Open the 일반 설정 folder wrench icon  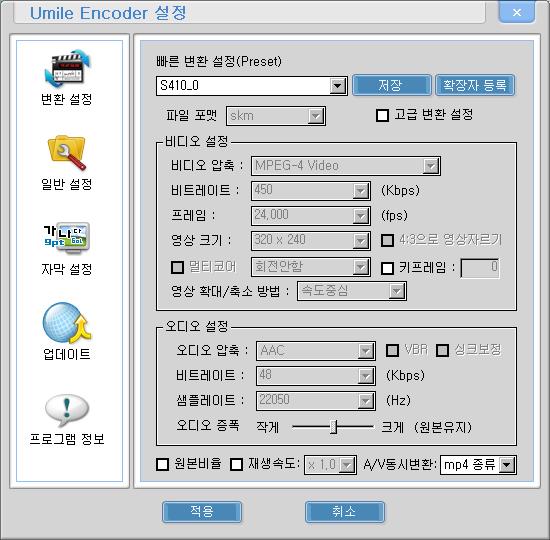click(x=67, y=153)
